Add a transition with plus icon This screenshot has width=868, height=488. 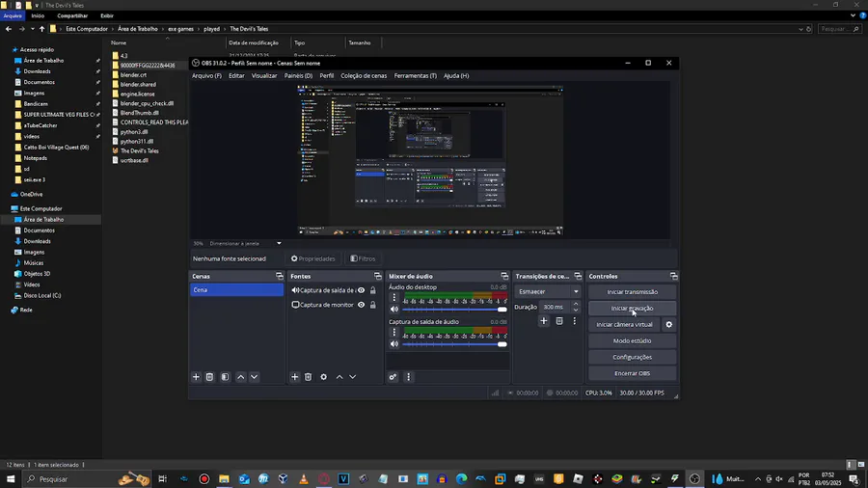point(544,321)
